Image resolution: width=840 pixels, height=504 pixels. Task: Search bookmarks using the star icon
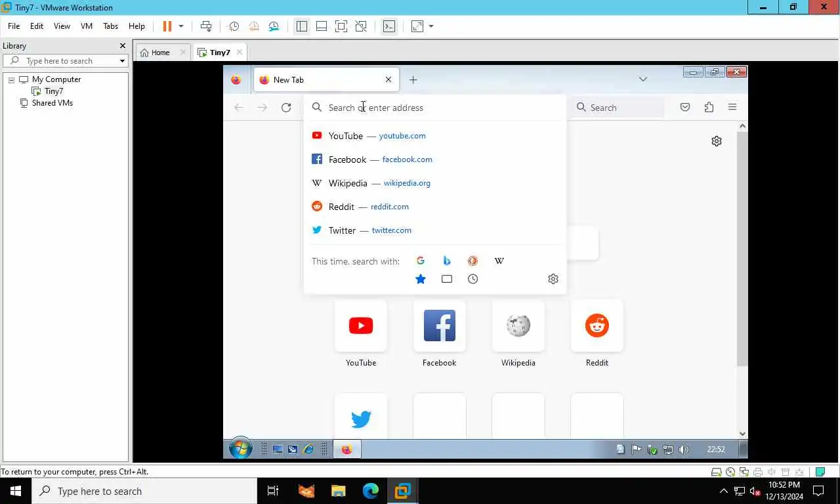click(421, 279)
